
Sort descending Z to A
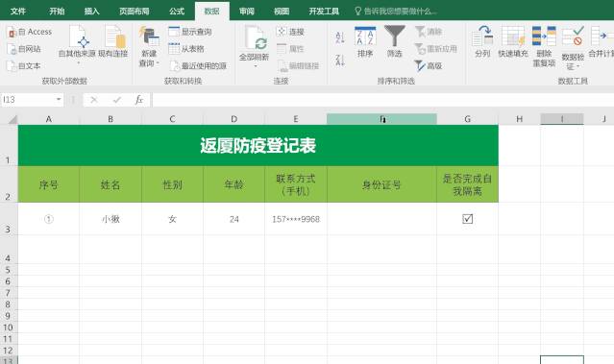click(340, 60)
